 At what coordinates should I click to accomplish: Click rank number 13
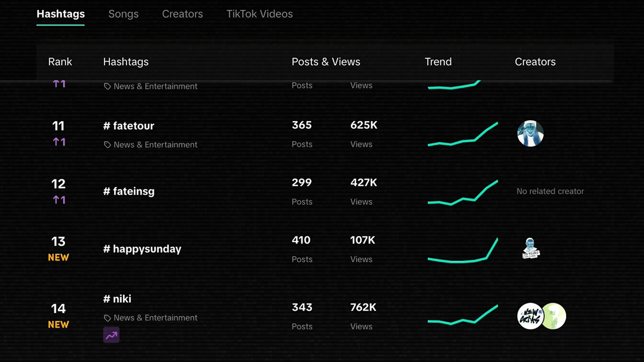tap(58, 242)
